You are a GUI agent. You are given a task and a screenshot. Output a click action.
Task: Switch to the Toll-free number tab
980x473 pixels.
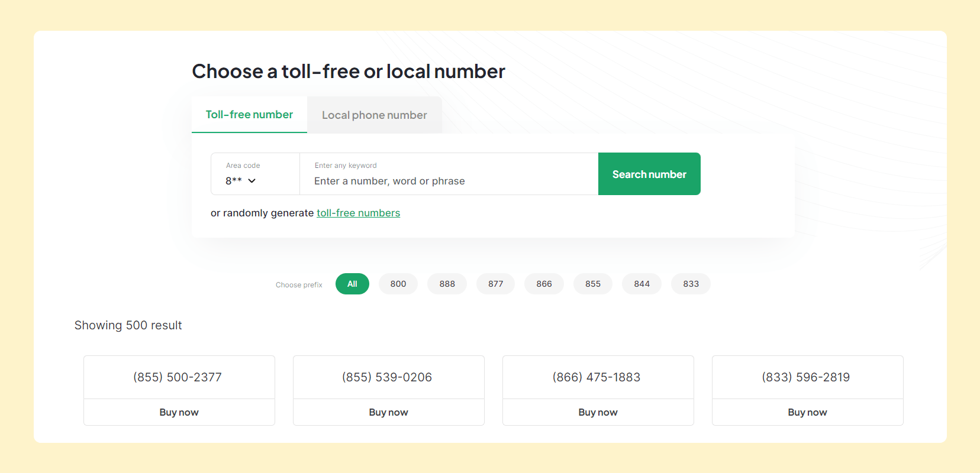pos(249,115)
